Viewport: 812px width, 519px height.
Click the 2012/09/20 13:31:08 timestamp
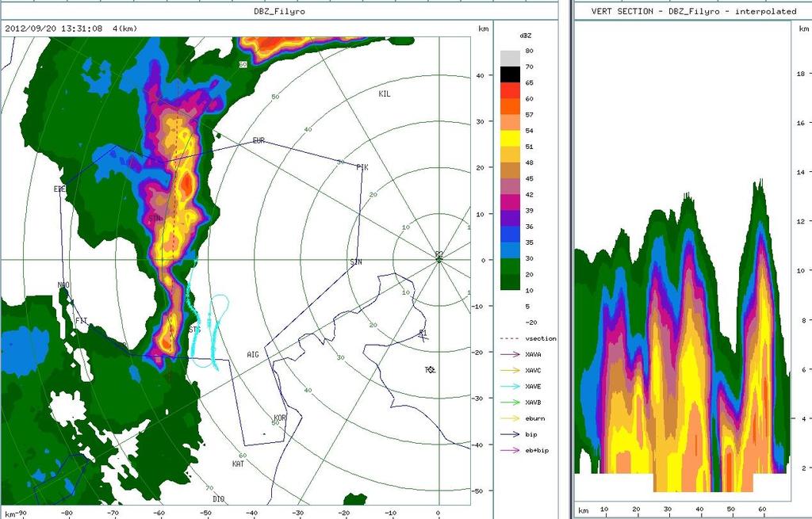[53, 29]
